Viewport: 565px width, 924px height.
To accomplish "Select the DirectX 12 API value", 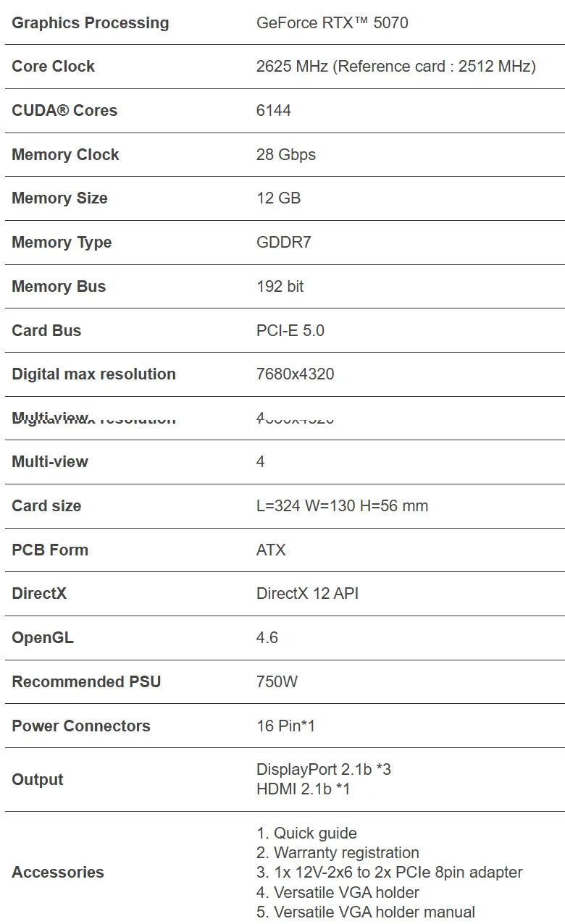I will [x=308, y=594].
